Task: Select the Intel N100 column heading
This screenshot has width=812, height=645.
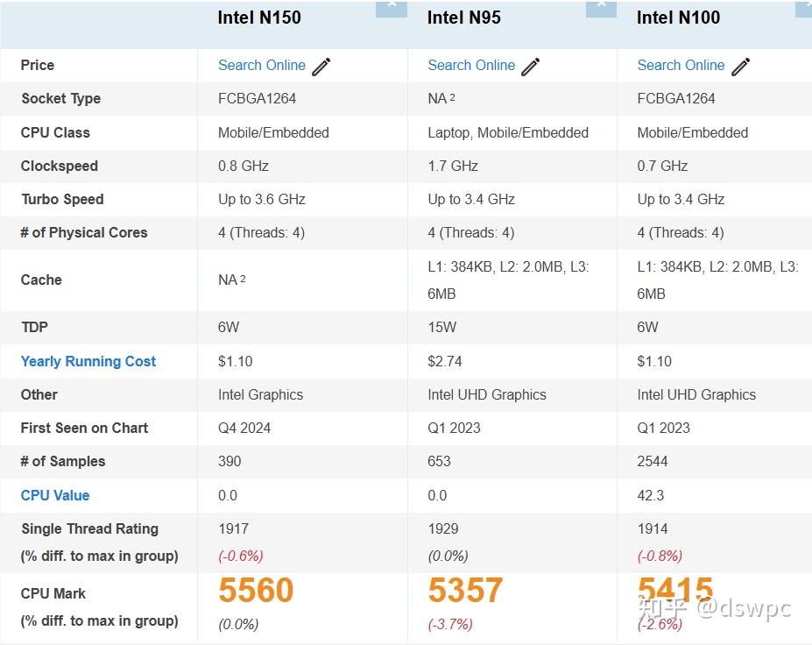Action: coord(678,18)
